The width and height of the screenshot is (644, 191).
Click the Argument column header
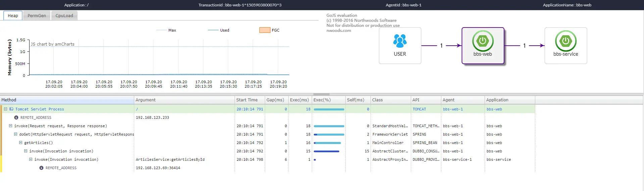point(184,100)
